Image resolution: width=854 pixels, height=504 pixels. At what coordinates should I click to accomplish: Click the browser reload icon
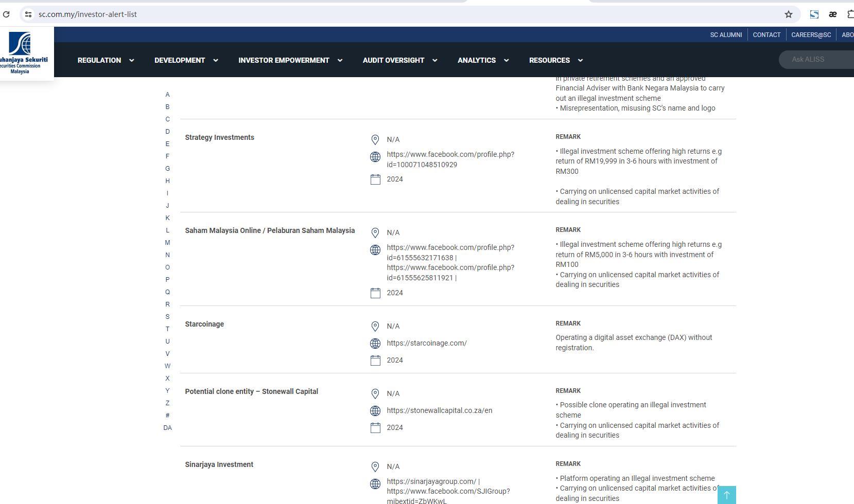6,14
